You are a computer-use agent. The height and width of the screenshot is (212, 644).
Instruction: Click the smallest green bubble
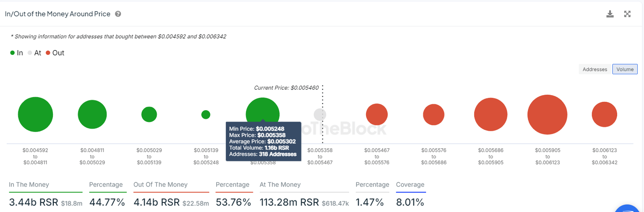205,114
